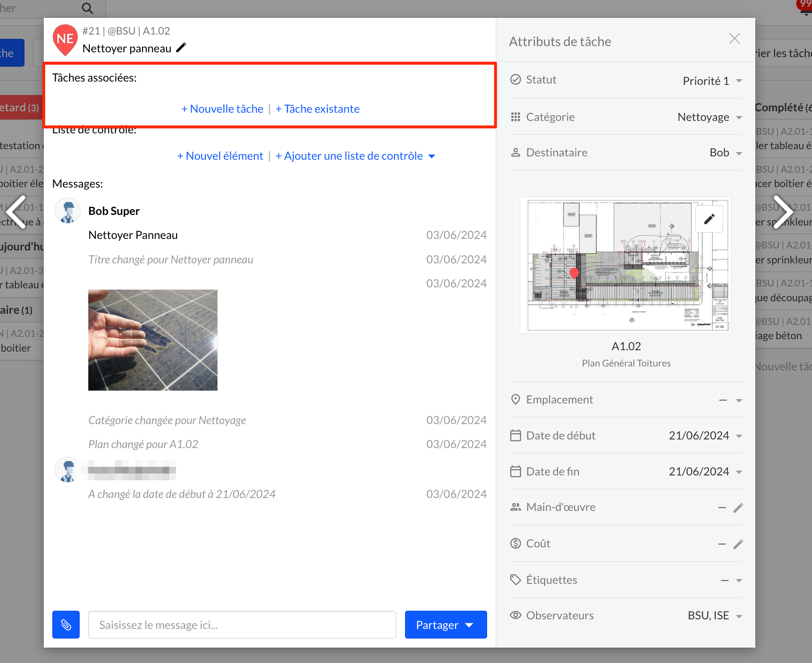Open Date de début 21/06/2024 dropdown
Viewport: 812px width, 663px height.
[705, 436]
